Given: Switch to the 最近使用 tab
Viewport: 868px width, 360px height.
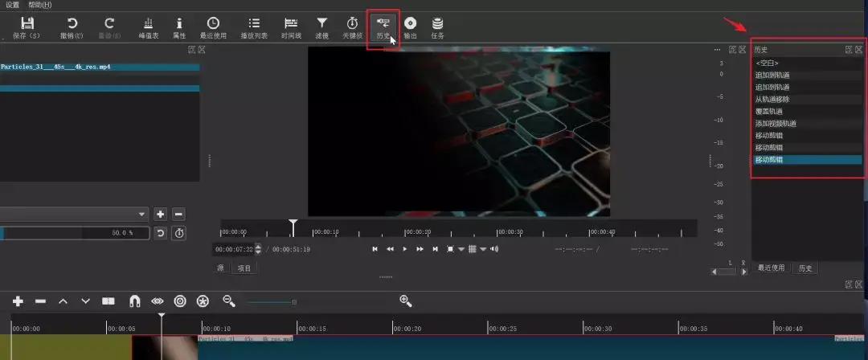Looking at the screenshot, I should [x=771, y=268].
